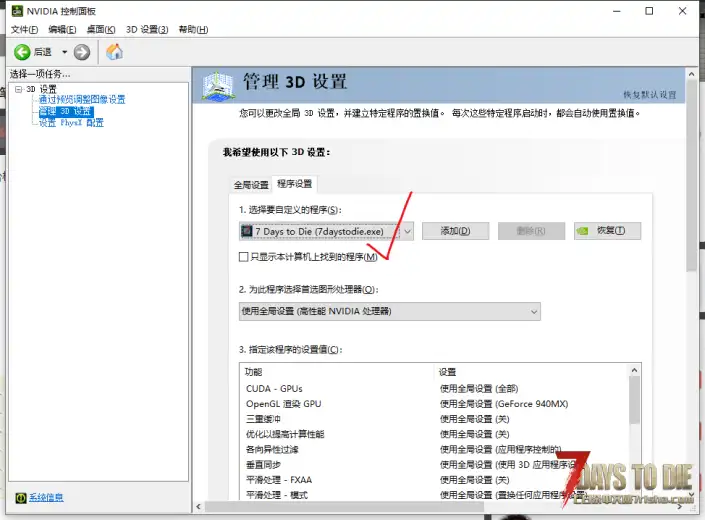Click the 添加 button
705x520 pixels.
(x=454, y=231)
